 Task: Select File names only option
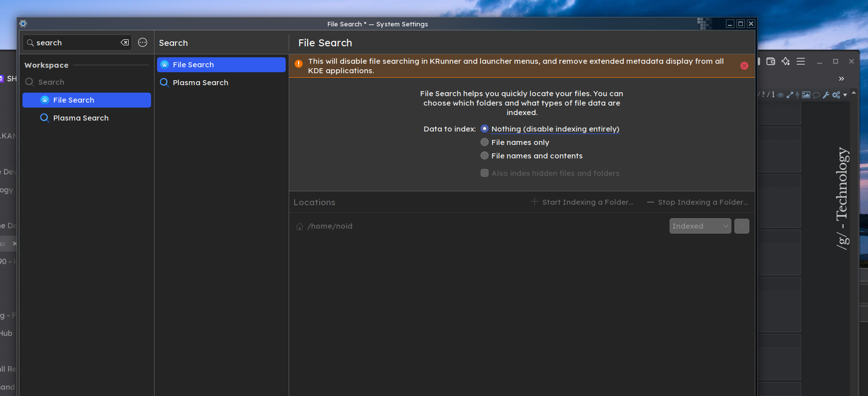[x=515, y=142]
